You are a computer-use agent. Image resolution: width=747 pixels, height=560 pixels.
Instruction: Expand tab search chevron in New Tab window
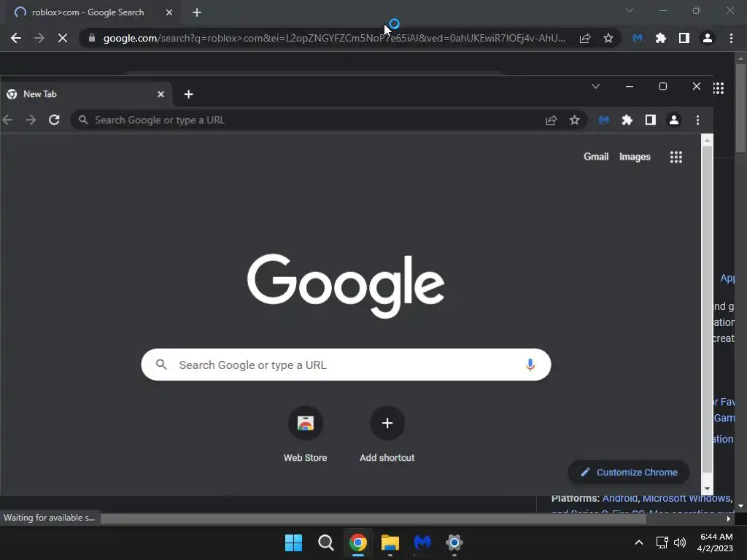click(x=595, y=86)
